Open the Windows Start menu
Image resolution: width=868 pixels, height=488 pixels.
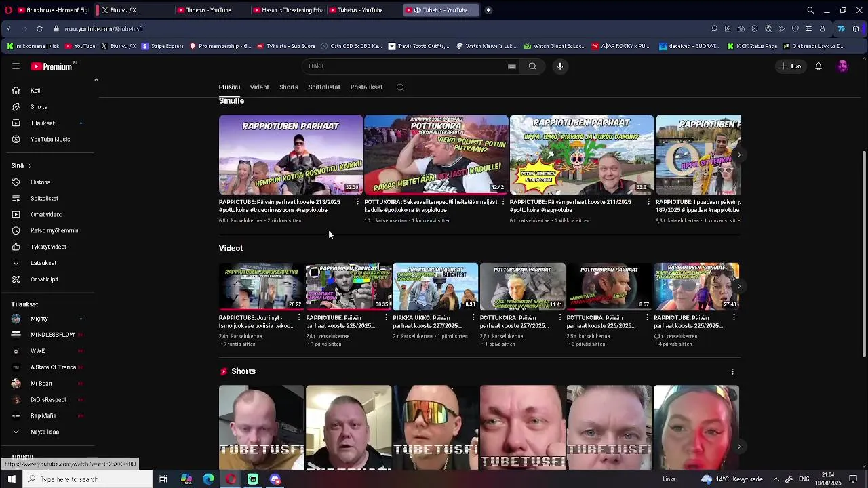click(x=12, y=479)
